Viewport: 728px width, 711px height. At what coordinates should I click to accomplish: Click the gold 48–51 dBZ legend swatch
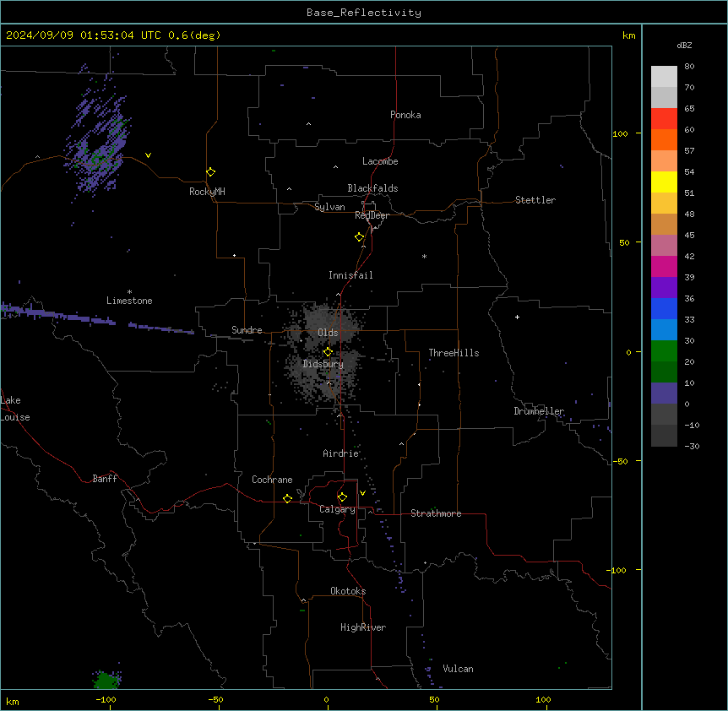point(664,204)
